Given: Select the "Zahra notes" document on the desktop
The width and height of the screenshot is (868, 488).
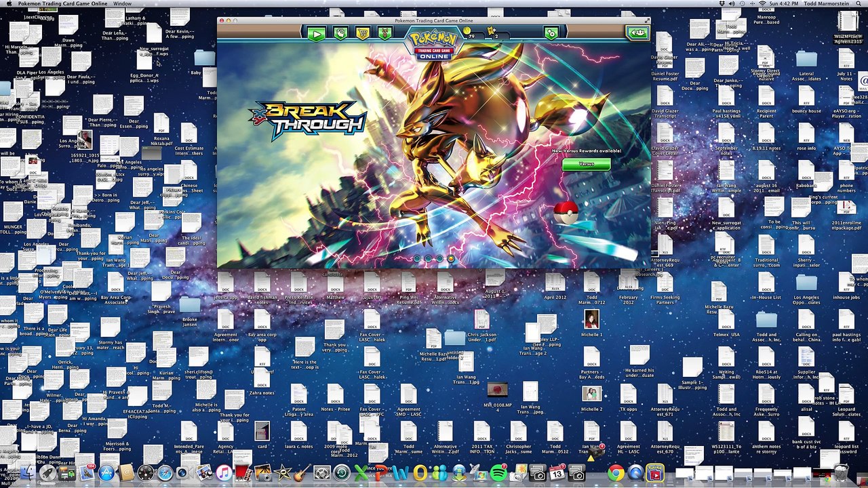Looking at the screenshot, I should coord(262,383).
